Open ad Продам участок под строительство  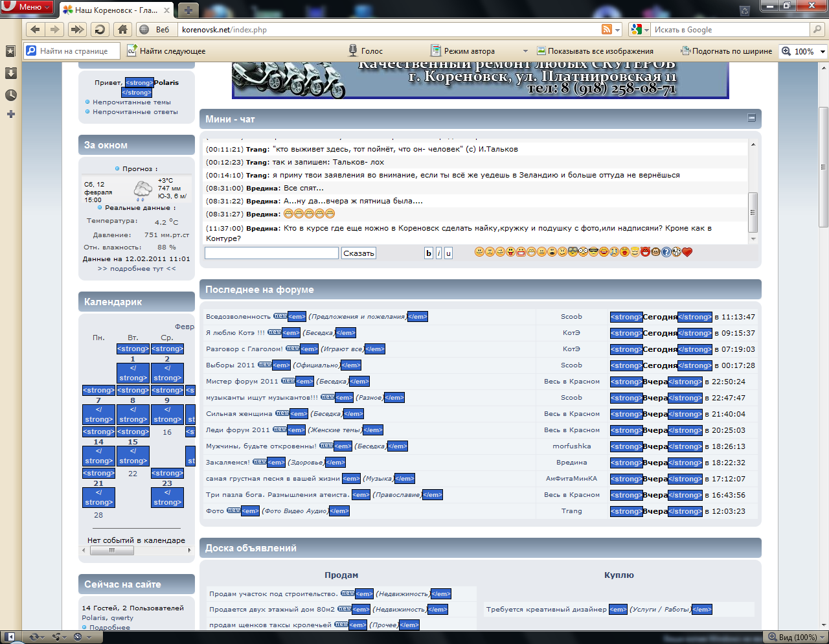[273, 593]
